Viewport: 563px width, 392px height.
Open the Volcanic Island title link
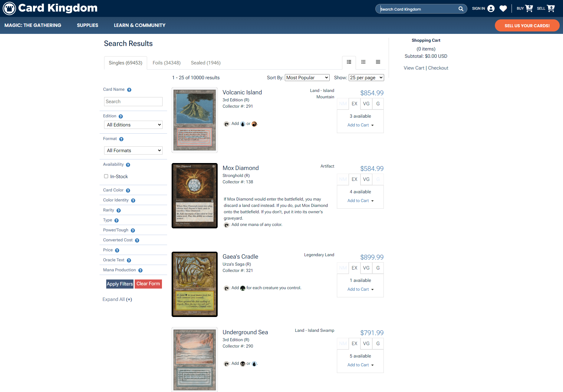[x=242, y=93]
